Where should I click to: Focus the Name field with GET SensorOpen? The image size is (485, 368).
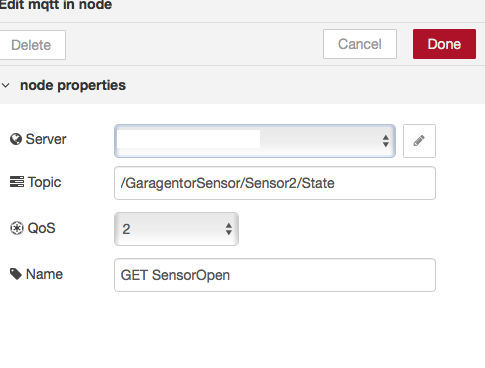click(275, 275)
